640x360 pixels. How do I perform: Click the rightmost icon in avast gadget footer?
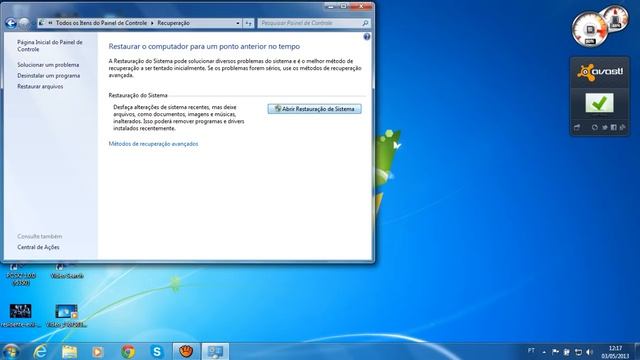(622, 127)
